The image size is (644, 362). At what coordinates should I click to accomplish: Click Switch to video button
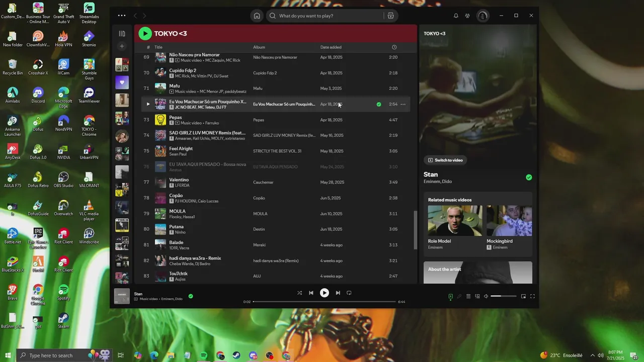[x=445, y=160]
